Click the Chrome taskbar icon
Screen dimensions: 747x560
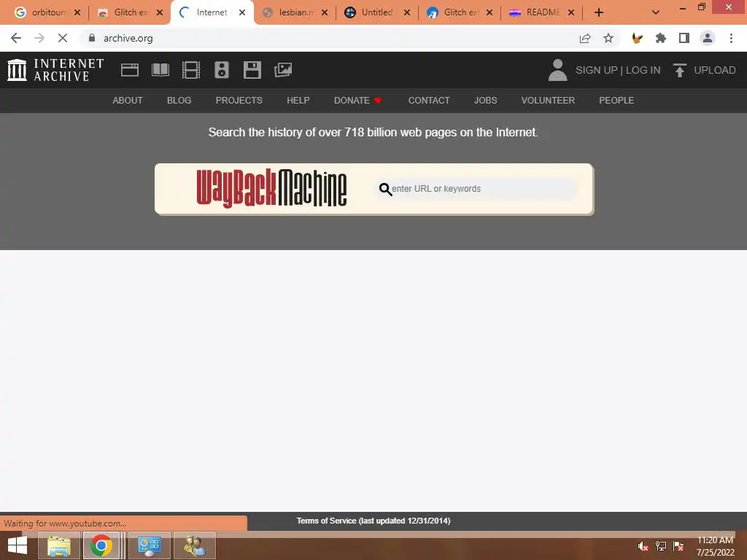(x=101, y=545)
